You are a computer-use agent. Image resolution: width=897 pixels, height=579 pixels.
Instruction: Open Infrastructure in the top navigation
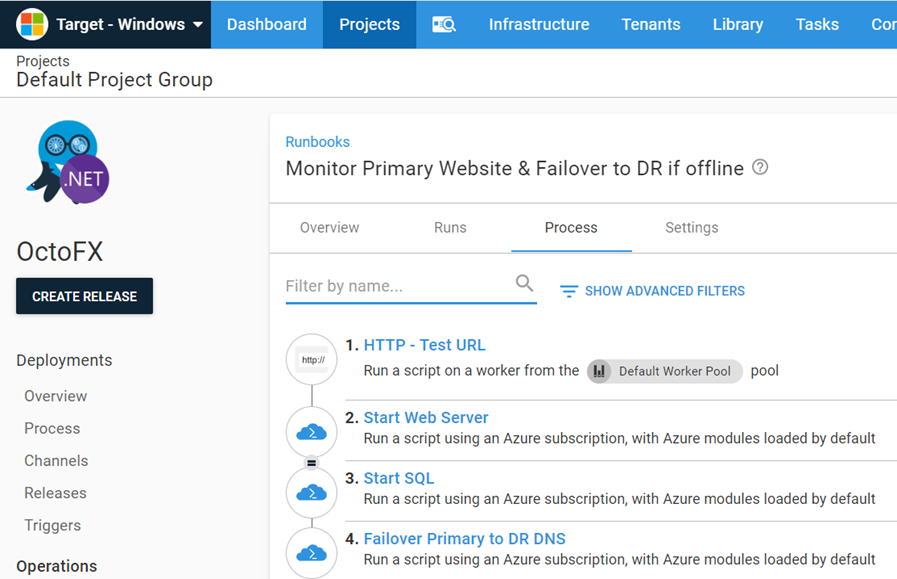click(538, 24)
